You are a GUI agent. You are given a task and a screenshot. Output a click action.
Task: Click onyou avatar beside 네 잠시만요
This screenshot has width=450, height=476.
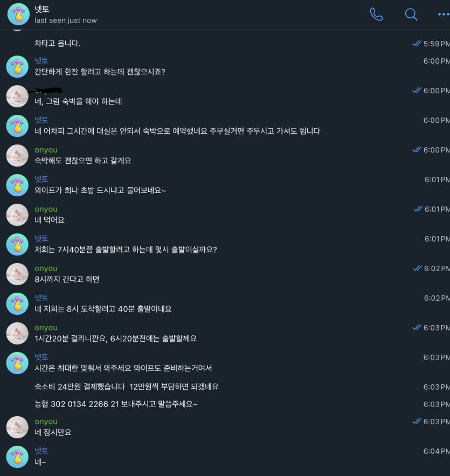coord(17,427)
